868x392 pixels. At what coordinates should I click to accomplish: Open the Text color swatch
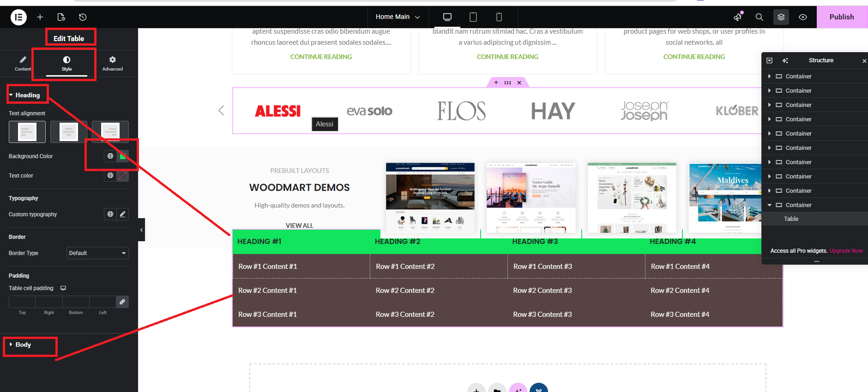(x=122, y=175)
